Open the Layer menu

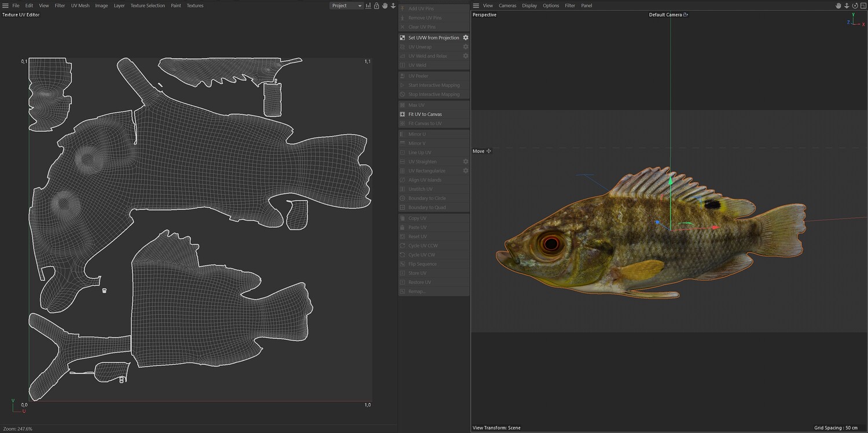tap(119, 6)
